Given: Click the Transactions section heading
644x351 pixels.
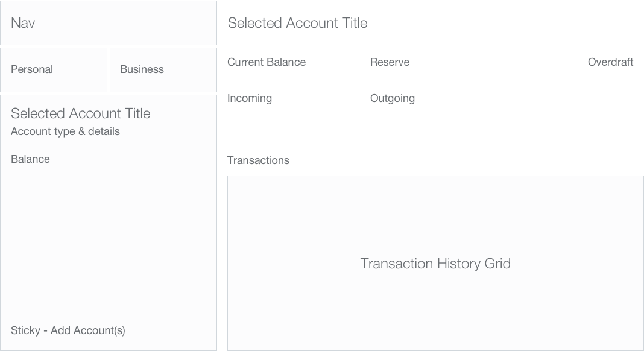Looking at the screenshot, I should click(x=258, y=160).
